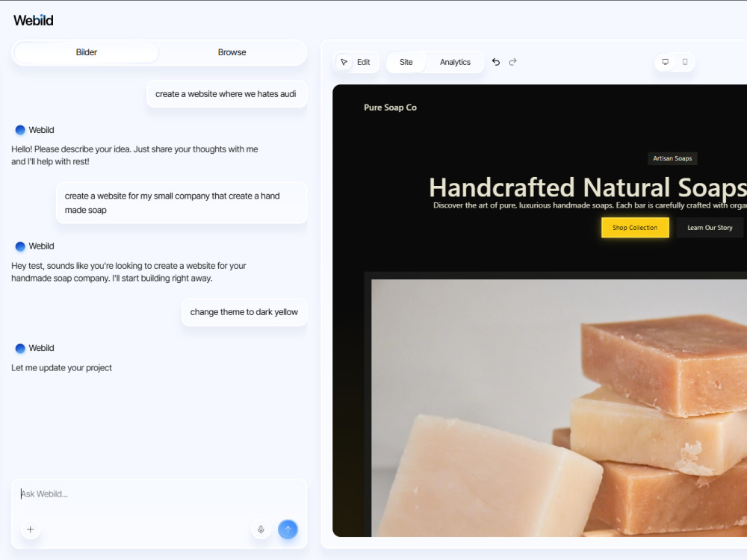Click the Webild avatar above 'Hey test' reply
Viewport: 747px width, 560px height.
20,246
